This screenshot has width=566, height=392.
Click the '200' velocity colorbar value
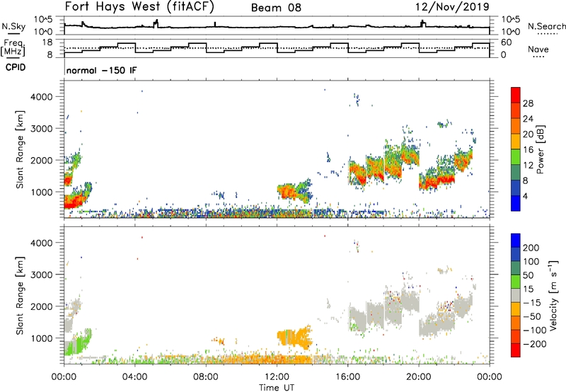(x=531, y=248)
